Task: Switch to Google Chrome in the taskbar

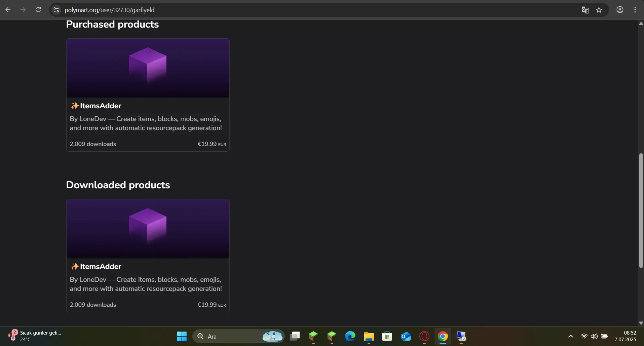Action: click(443, 336)
